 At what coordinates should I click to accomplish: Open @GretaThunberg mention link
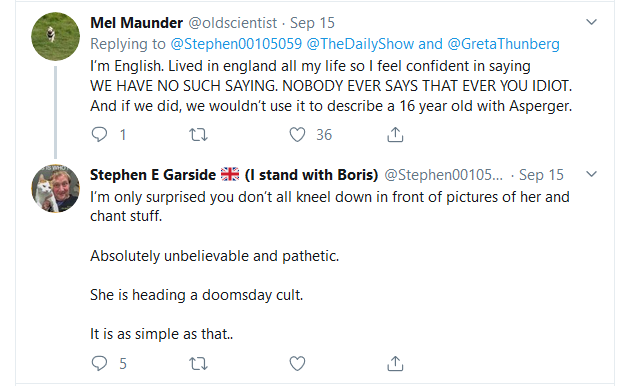(503, 44)
